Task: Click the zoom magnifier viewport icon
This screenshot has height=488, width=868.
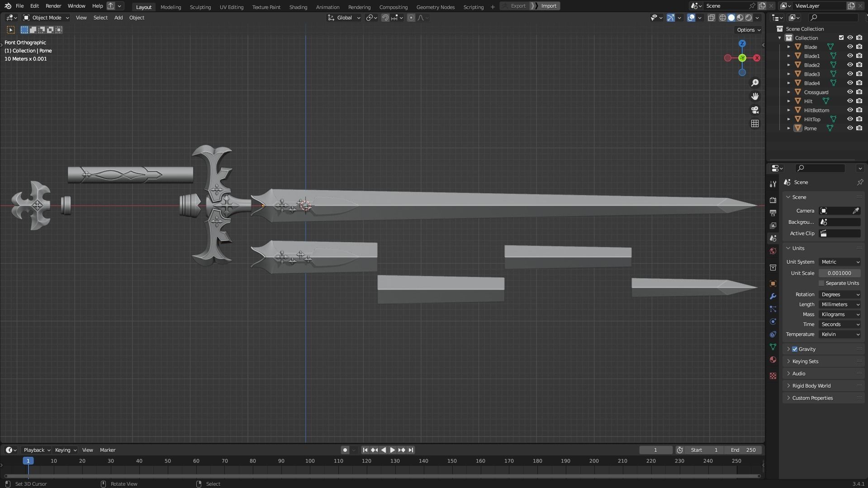Action: pos(754,83)
